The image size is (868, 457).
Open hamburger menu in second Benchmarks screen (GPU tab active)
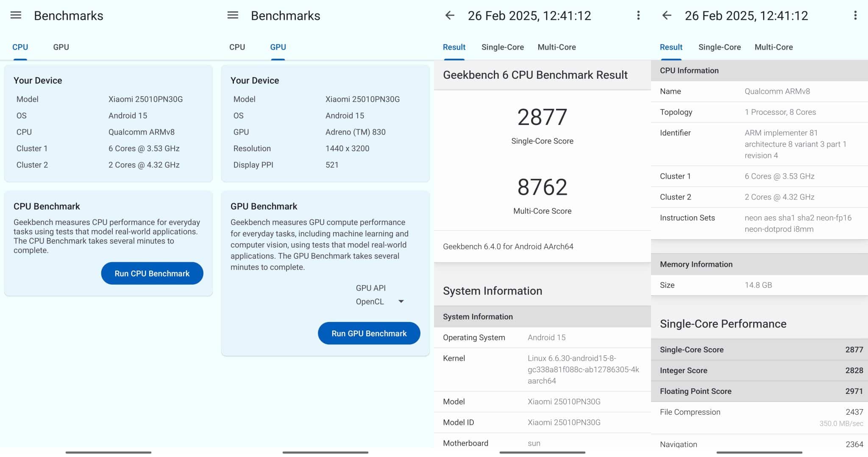tap(233, 16)
